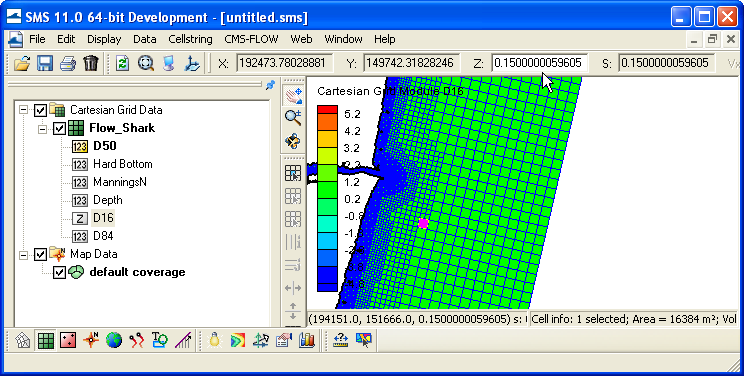Uncheck the Cartesian Grid Data checkbox
The width and height of the screenshot is (744, 376).
point(40,111)
